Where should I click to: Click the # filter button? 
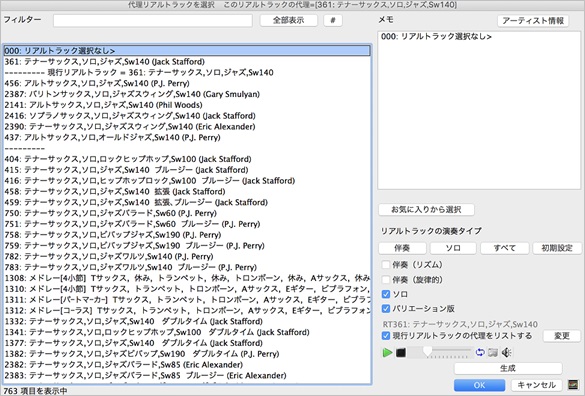click(333, 20)
